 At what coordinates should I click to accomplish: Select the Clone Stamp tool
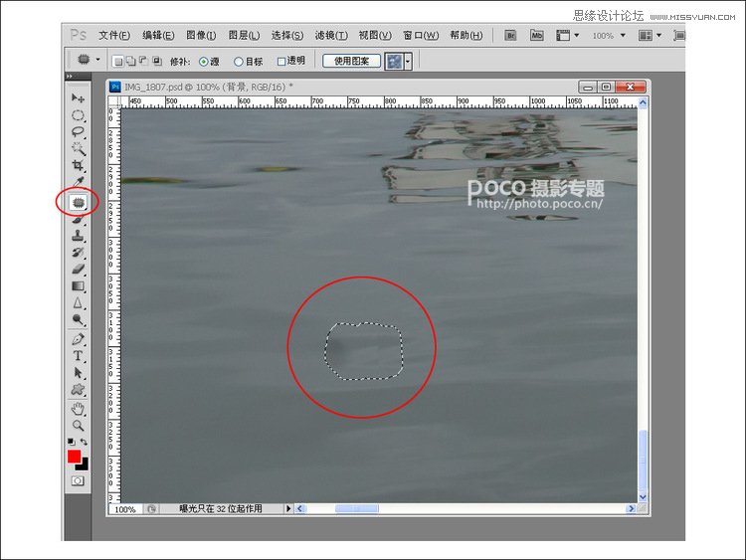pos(78,236)
